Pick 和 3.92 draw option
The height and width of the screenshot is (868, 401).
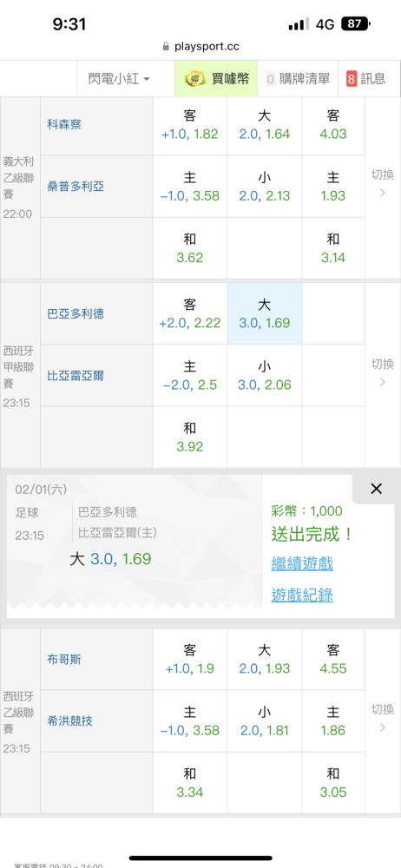190,437
